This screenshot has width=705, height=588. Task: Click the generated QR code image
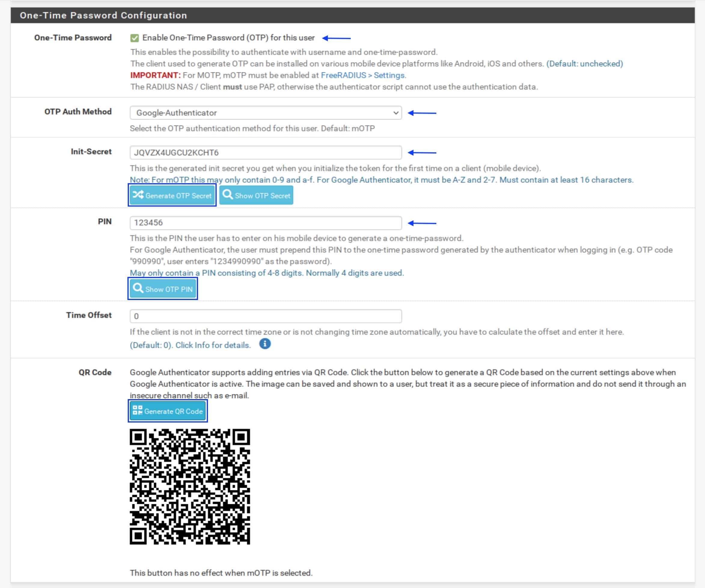coord(190,486)
